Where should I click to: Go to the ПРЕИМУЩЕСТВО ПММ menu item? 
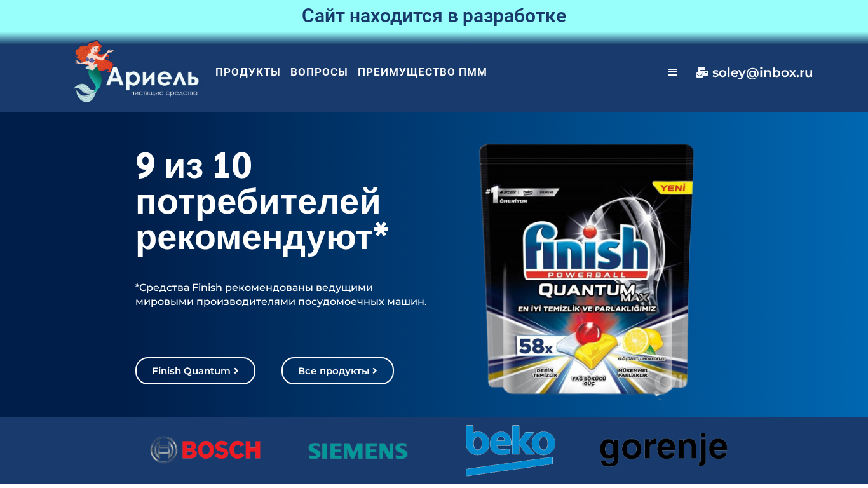[x=423, y=72]
